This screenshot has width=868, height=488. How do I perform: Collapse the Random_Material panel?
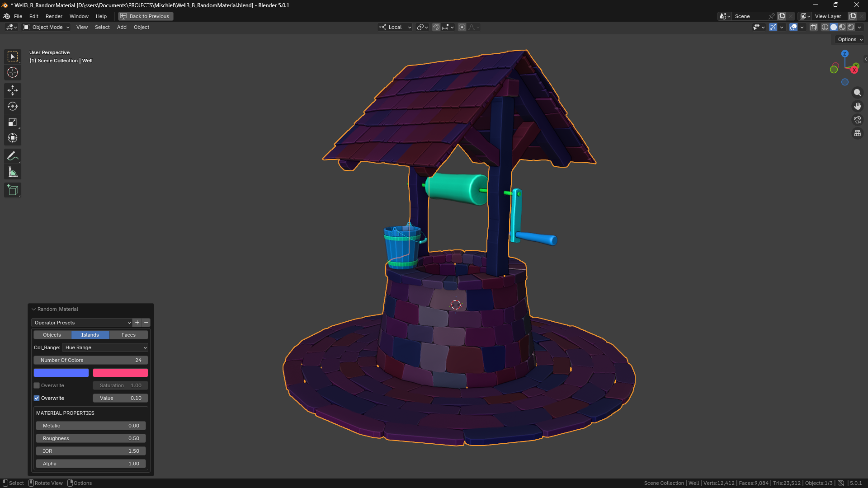pos(33,309)
